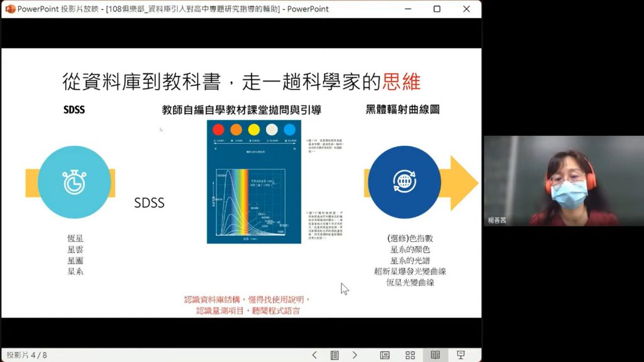Click the heading 教師自編自學教材課堂拋問與引導
This screenshot has height=362, width=644.
pyautogui.click(x=241, y=109)
